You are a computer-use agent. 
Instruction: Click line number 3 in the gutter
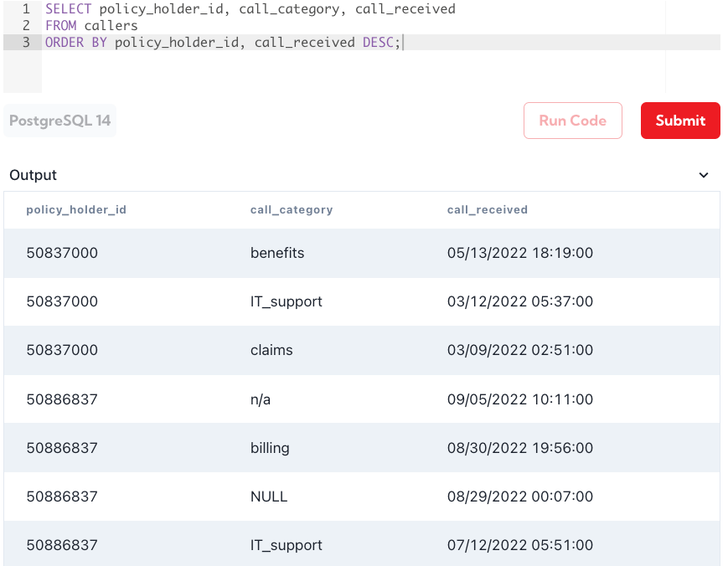(x=26, y=42)
